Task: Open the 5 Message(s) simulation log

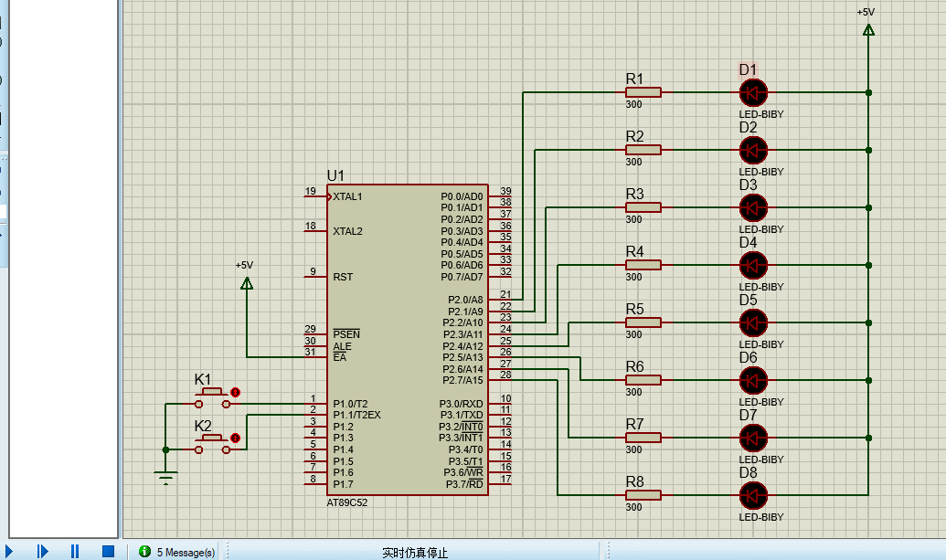Action: [x=186, y=552]
